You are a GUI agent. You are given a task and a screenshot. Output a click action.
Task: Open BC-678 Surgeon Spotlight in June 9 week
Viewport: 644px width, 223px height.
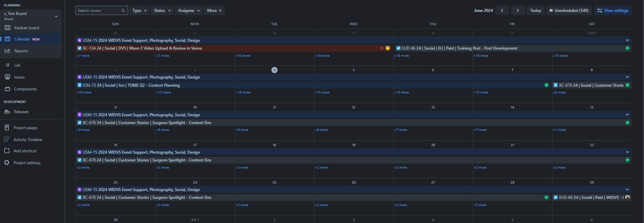(x=354, y=123)
